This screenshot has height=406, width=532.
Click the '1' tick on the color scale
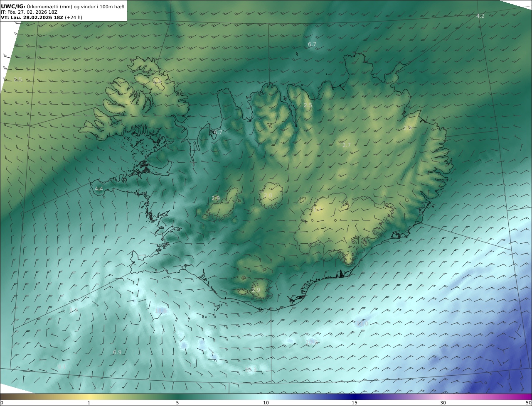point(89,403)
